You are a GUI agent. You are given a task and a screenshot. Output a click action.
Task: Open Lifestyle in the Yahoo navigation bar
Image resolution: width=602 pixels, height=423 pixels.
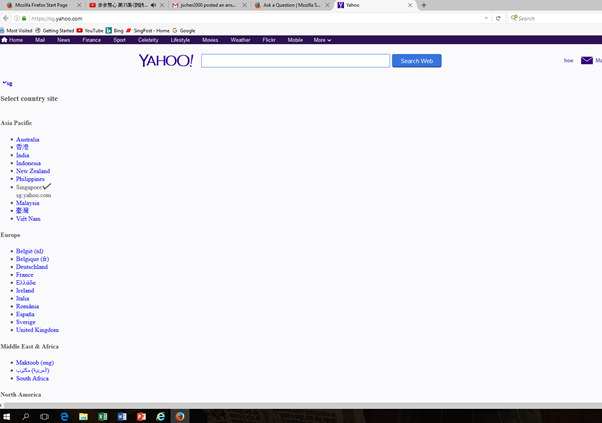180,40
